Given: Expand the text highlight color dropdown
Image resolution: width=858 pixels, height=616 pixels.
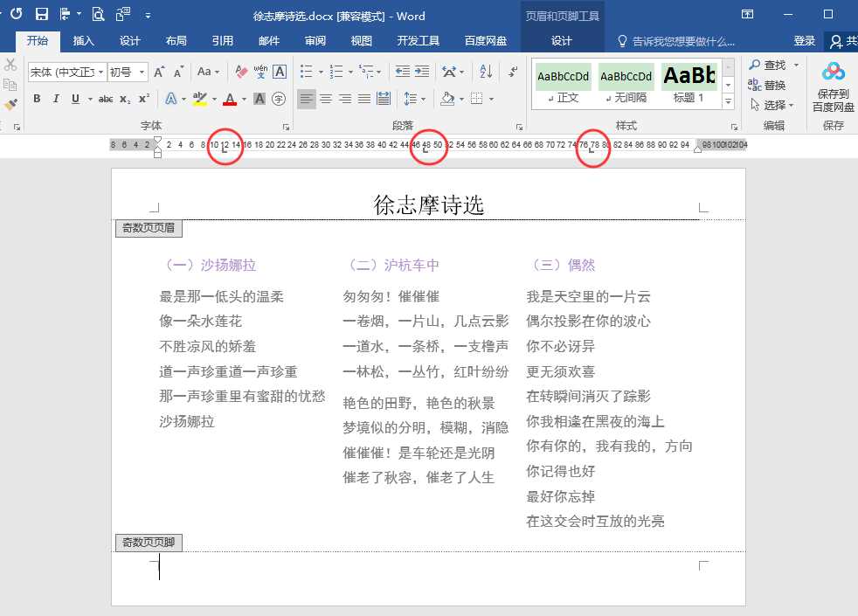Looking at the screenshot, I should (x=214, y=99).
